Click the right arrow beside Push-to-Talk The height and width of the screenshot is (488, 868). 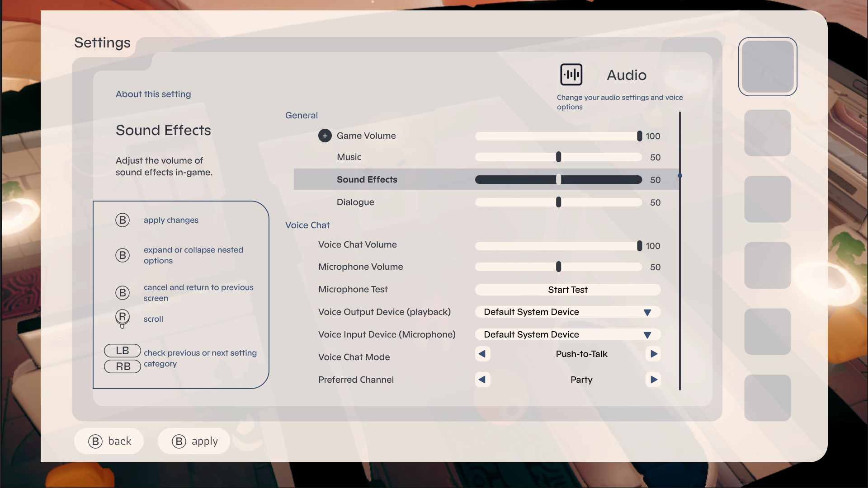coord(653,354)
